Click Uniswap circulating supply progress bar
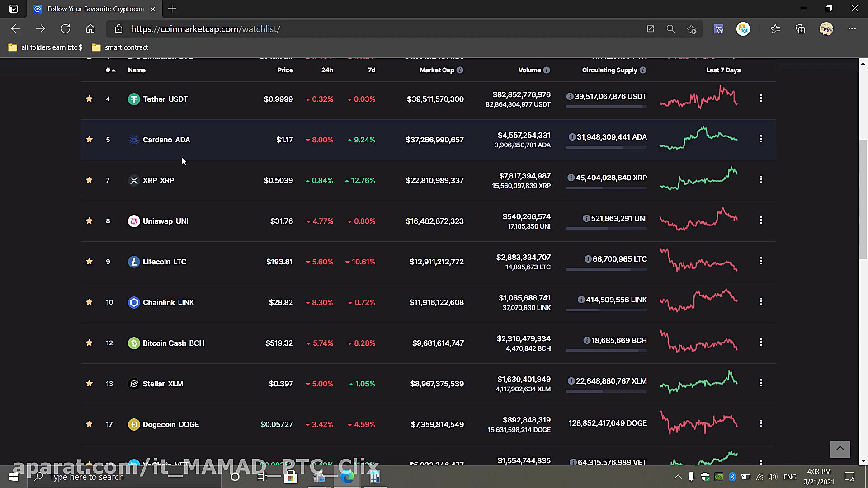 (606, 229)
